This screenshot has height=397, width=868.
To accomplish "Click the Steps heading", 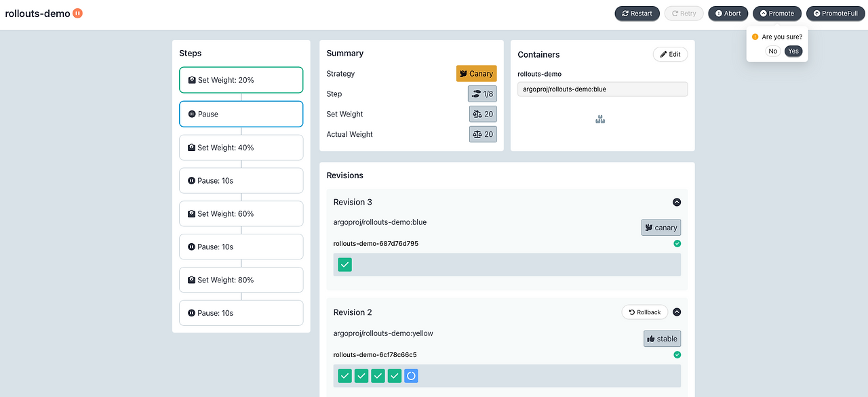I will 191,54.
